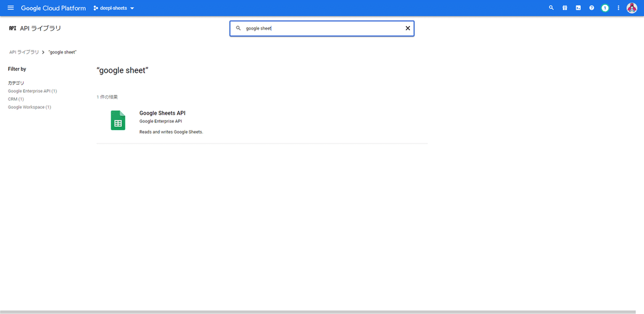644x314 pixels.
Task: Click the green Google Sheets icon
Action: coord(118,120)
